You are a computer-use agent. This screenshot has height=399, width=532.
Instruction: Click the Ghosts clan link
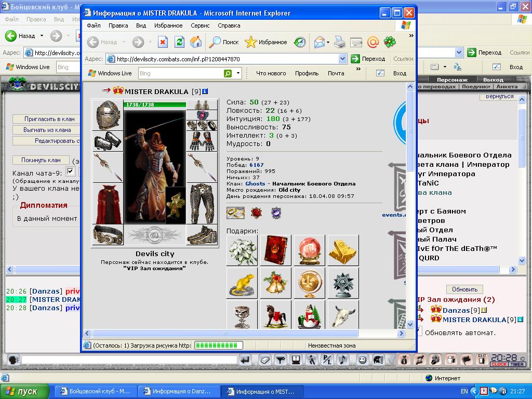coord(255,183)
